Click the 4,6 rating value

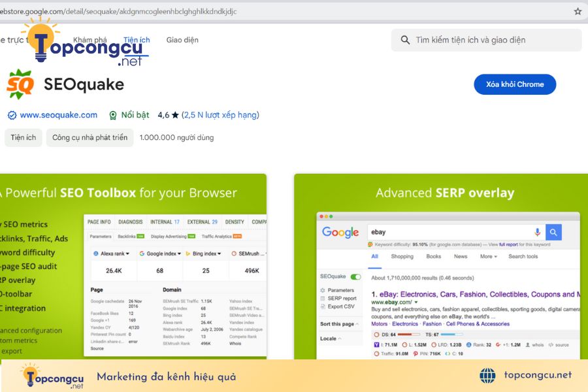(x=163, y=115)
